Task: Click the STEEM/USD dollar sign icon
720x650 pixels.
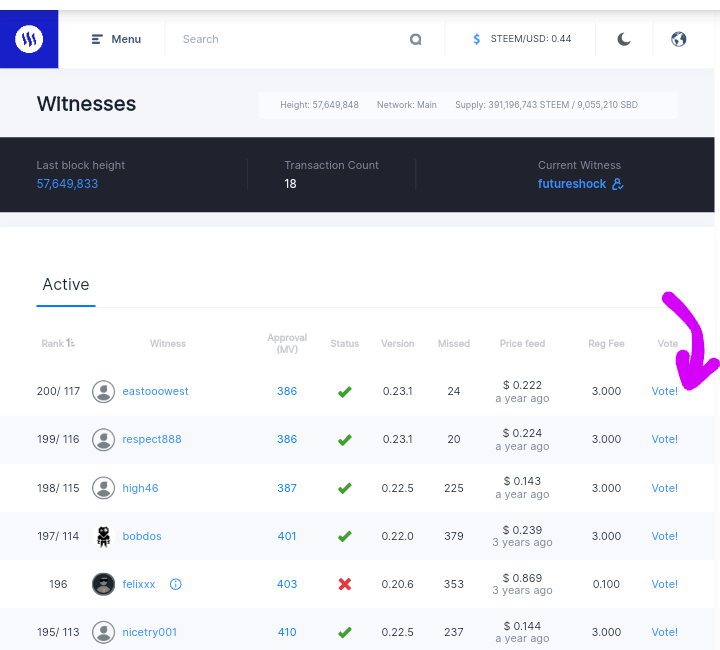Action: [x=477, y=39]
